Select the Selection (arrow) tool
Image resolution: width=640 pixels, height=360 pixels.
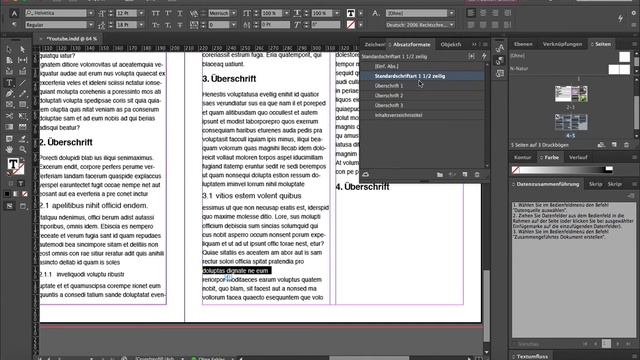pos(9,49)
